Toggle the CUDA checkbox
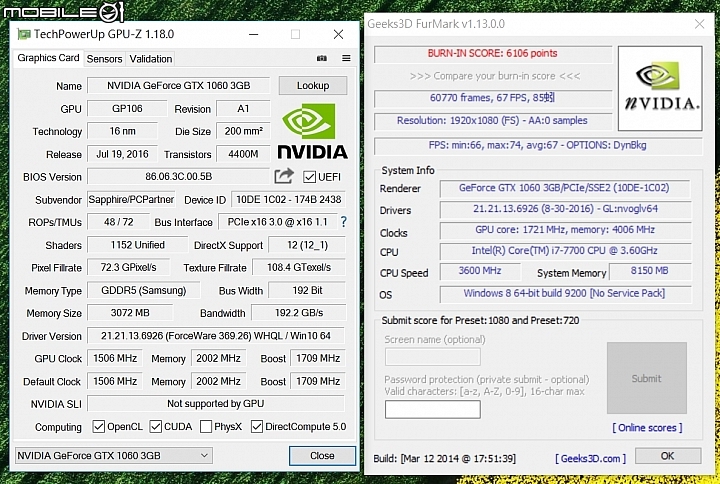 click(x=156, y=427)
